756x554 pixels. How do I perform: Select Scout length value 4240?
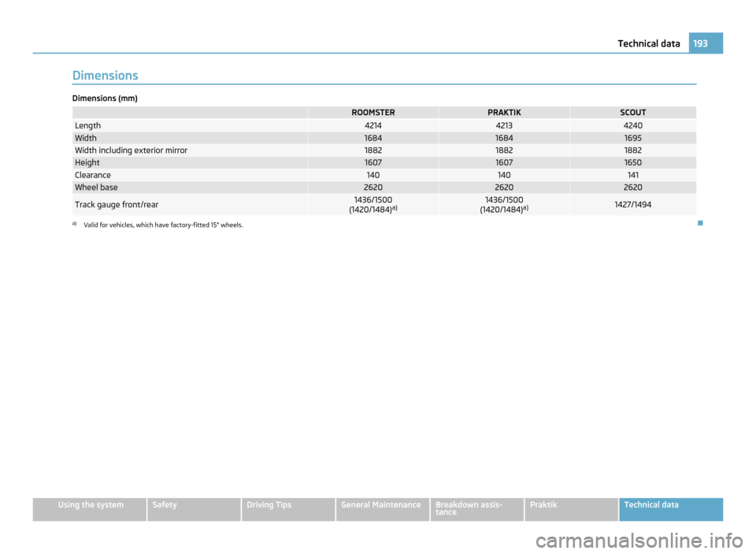[632, 125]
